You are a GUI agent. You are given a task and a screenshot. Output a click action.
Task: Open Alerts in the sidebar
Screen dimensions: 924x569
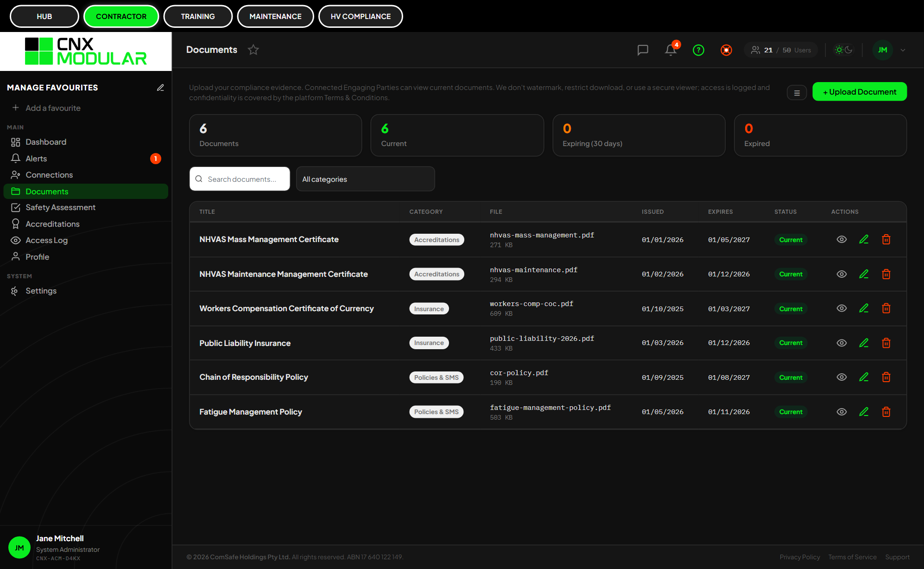(86, 159)
